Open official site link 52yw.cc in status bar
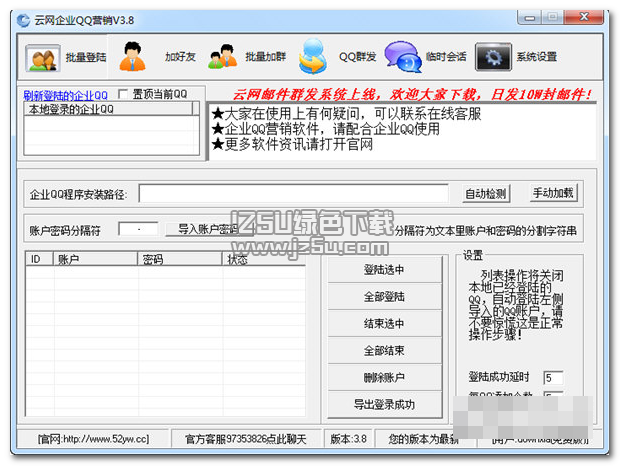The image size is (620, 466). click(94, 439)
